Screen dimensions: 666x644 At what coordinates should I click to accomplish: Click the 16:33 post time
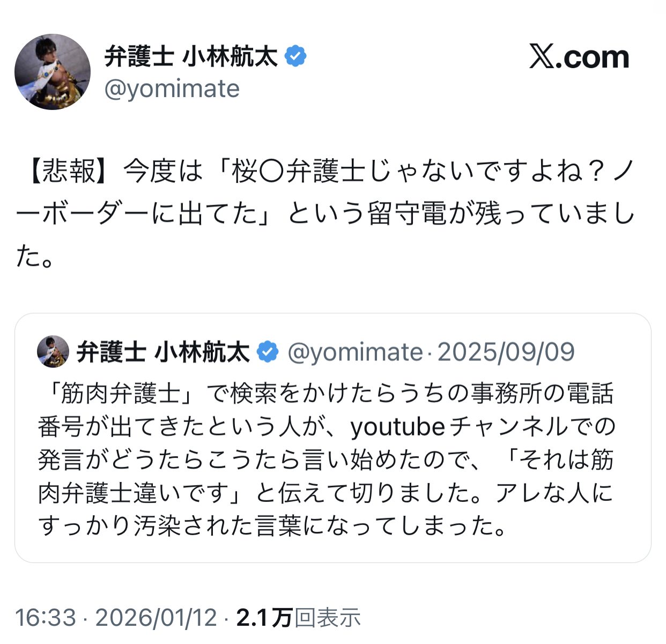(x=46, y=618)
